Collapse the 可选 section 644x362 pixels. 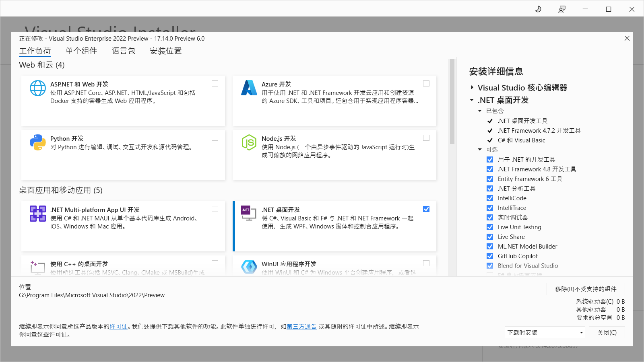pos(480,150)
